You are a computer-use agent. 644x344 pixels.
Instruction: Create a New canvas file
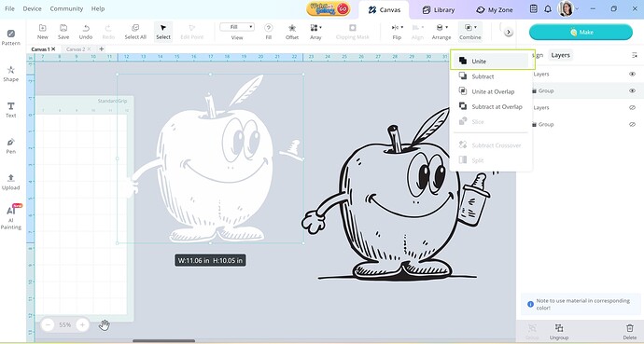[x=43, y=32]
